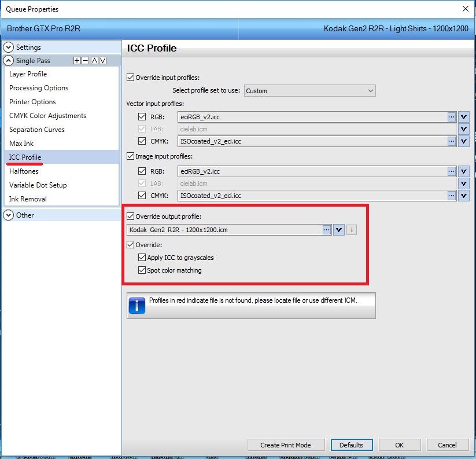Browse for Image CMYK profile file
Screen dimensions: 476x459
(x=451, y=196)
